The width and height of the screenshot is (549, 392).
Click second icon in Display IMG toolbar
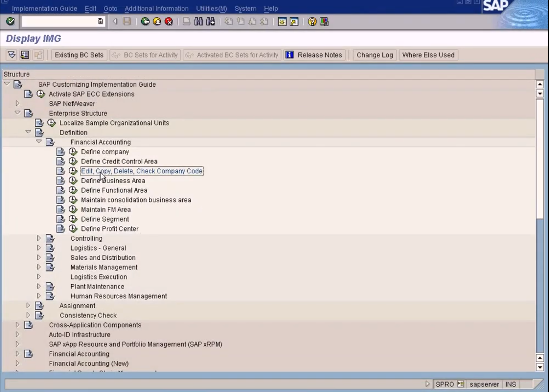25,55
